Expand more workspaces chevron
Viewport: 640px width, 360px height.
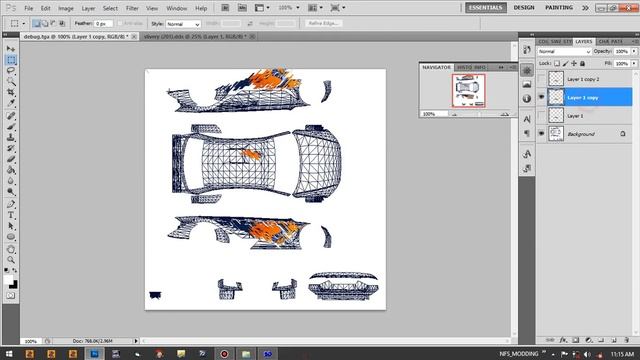(585, 8)
